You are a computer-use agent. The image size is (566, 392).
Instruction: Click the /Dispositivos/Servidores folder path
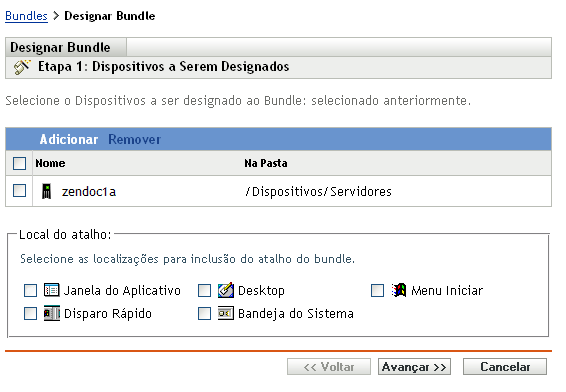pos(318,191)
